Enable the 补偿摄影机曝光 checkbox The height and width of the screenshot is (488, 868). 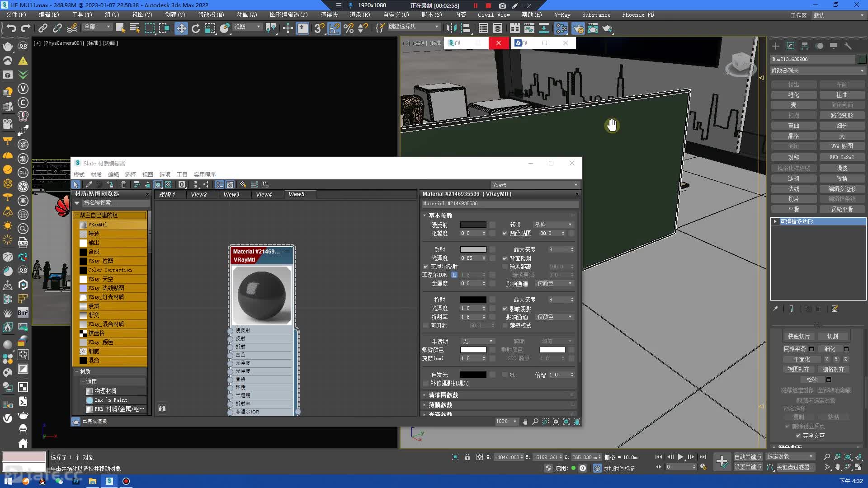(x=425, y=383)
